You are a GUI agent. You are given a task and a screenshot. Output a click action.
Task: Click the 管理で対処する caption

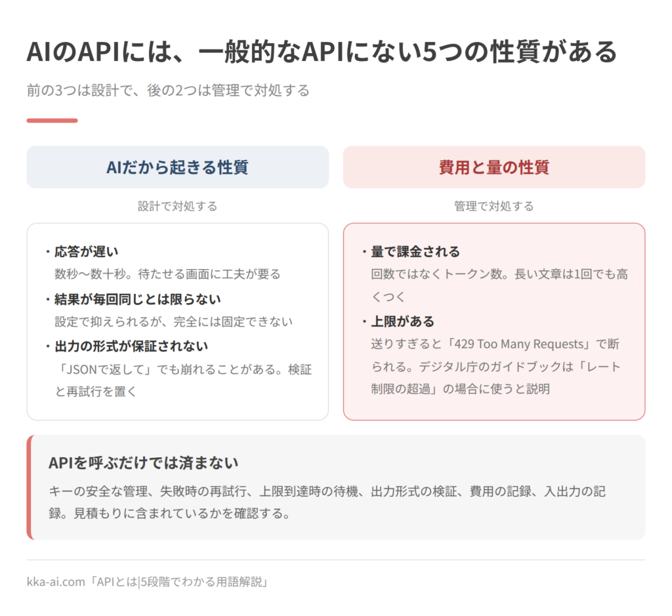click(494, 206)
